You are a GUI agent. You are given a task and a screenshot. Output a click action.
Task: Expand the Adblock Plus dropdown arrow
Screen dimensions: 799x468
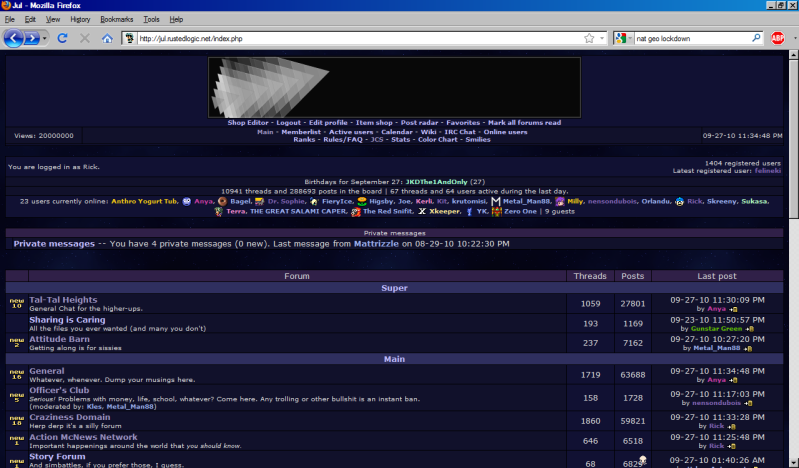(793, 39)
